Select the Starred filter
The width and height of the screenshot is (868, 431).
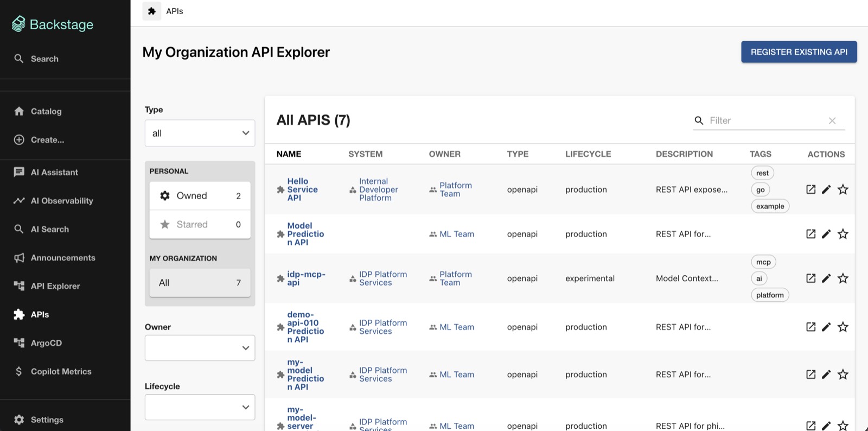[x=200, y=224]
